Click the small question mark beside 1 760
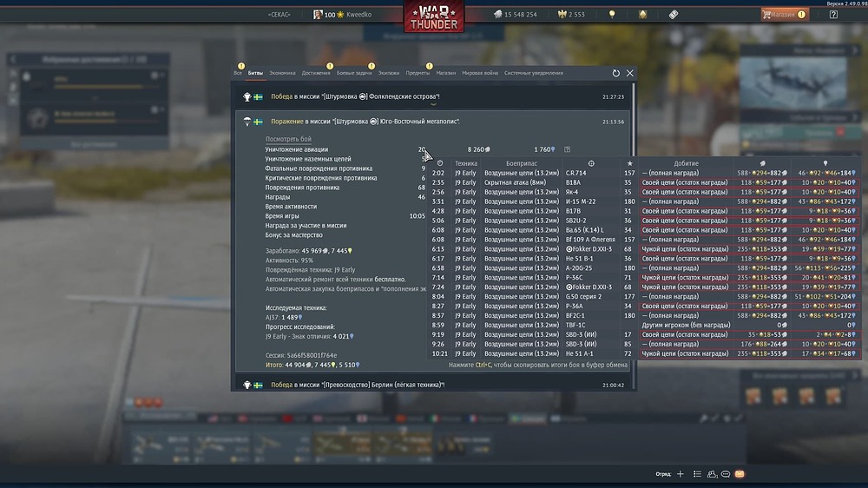This screenshot has height=488, width=868. pyautogui.click(x=568, y=149)
